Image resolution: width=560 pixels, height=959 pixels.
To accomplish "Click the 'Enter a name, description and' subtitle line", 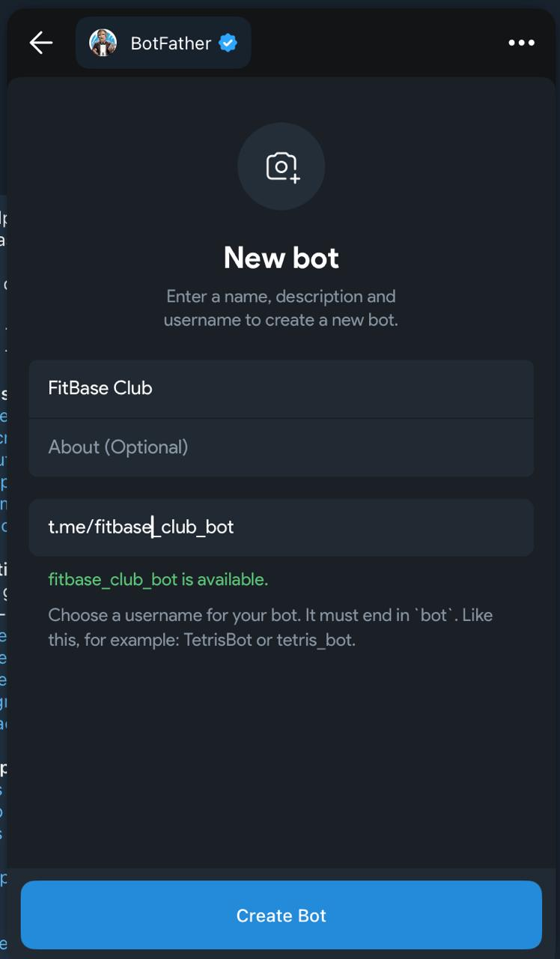I will click(x=281, y=297).
